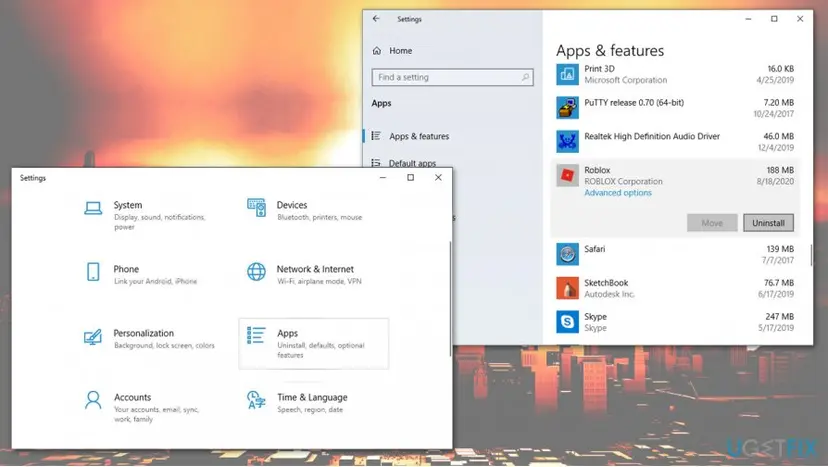Image resolution: width=828 pixels, height=467 pixels.
Task: Click the Network & Internet title
Action: pos(315,269)
